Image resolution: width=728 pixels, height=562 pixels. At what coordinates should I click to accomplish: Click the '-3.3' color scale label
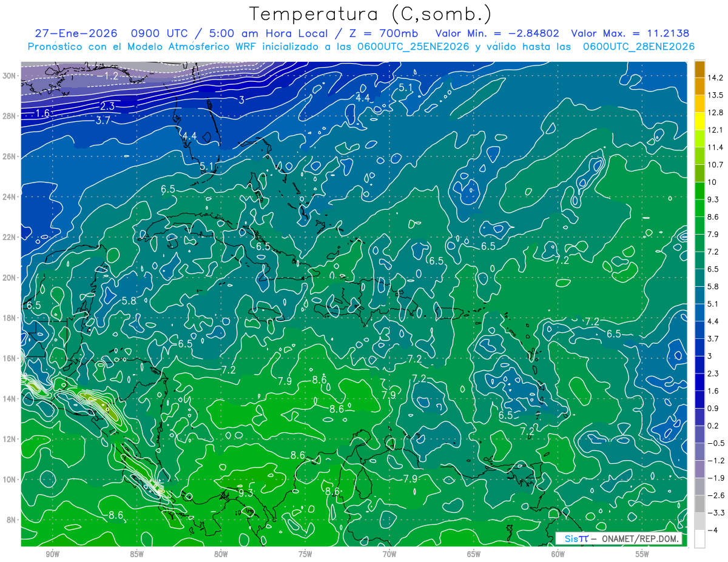tap(715, 513)
